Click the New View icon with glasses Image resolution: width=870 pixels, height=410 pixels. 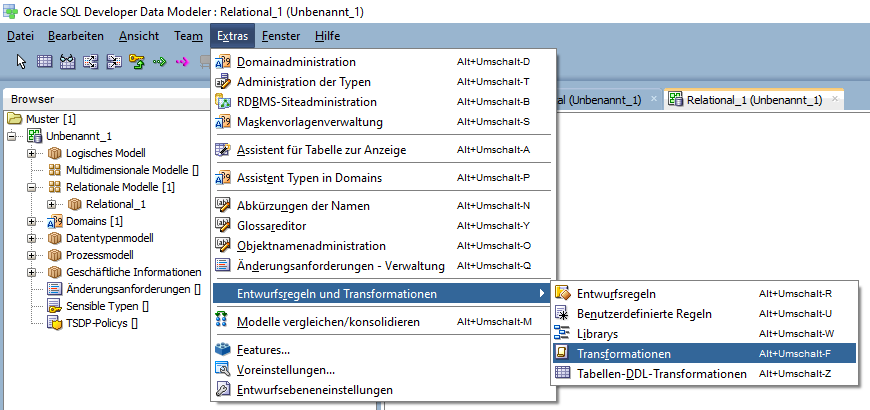click(67, 62)
